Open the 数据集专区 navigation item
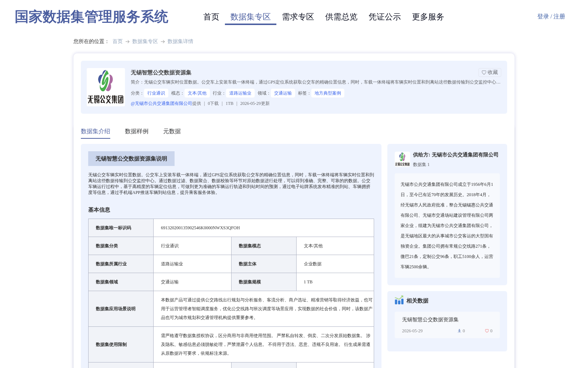 (x=251, y=17)
